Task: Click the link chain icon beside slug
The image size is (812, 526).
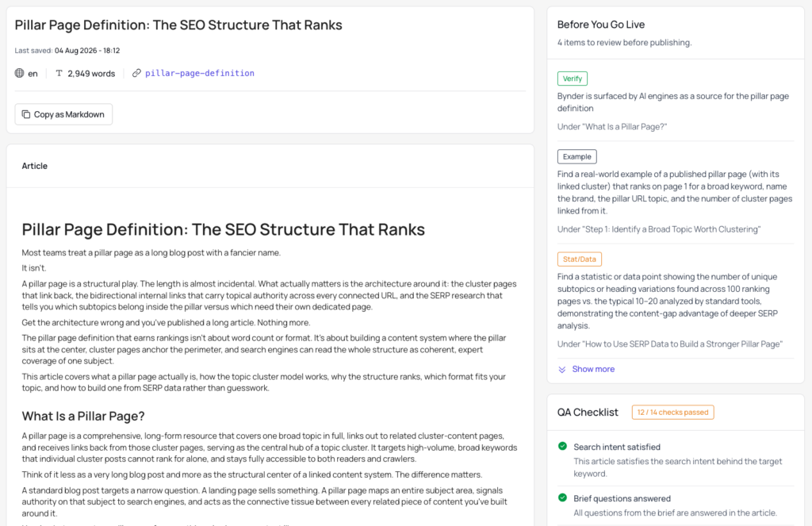Action: 136,73
